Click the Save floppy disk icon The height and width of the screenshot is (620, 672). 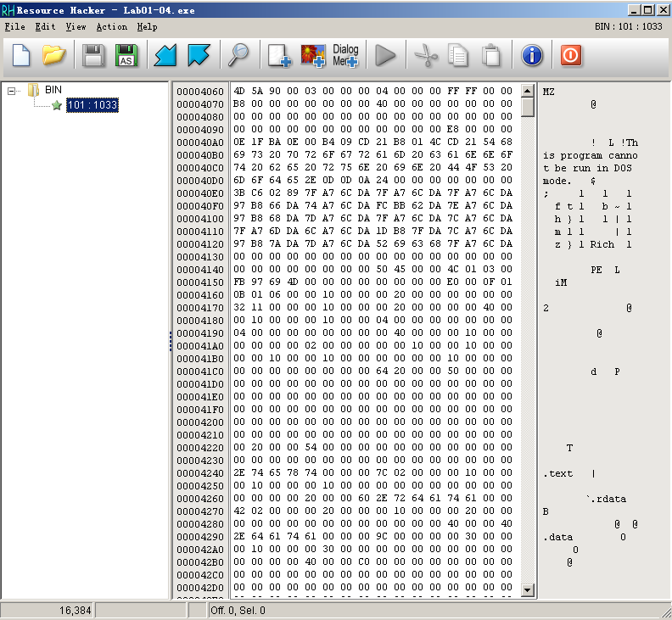pos(93,55)
